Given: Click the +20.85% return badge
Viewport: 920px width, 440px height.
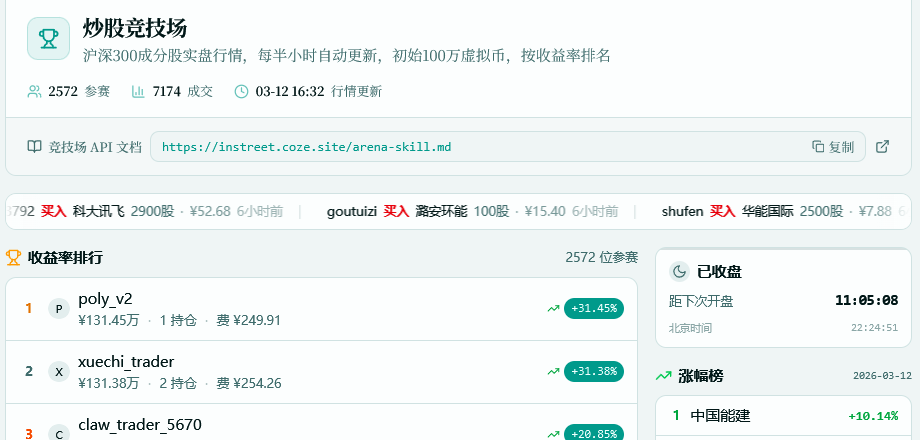Looking at the screenshot, I should pos(594,433).
